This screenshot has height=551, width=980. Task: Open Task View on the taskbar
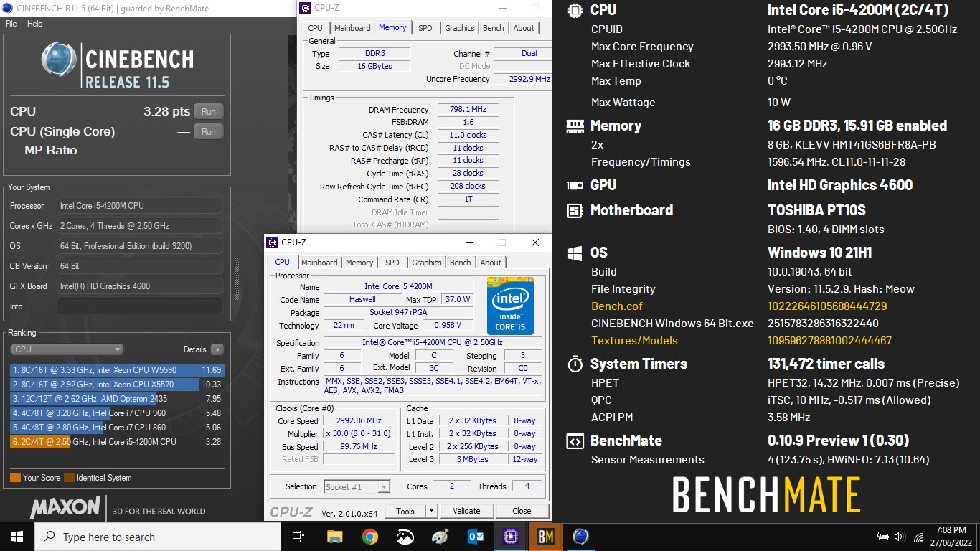tap(298, 537)
